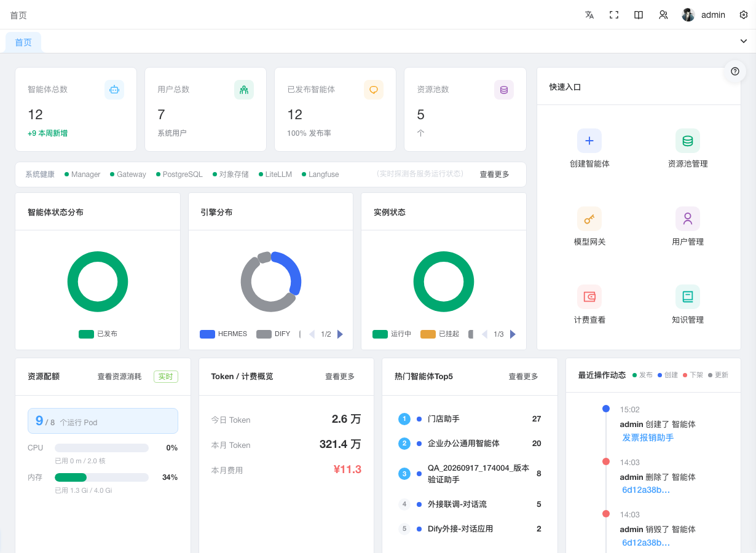The image size is (756, 553).
Task: Click the 对象存储 health status
Action: (x=230, y=175)
